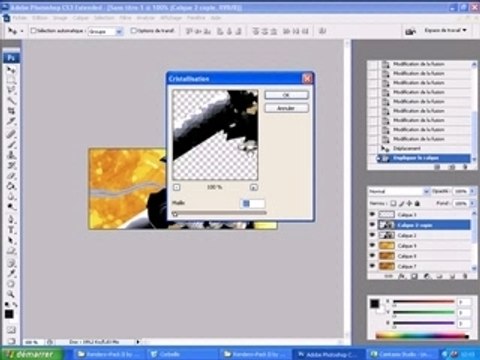This screenshot has width=480, height=360.
Task: Select the Lasso tool
Action: 11,90
